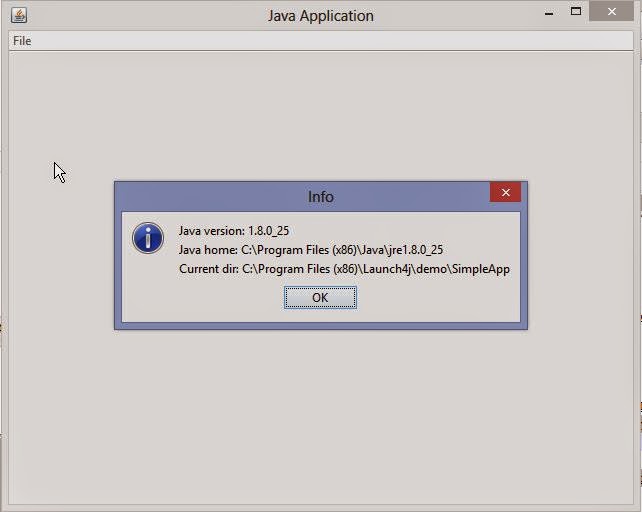The image size is (642, 512).
Task: Click the Java icon in the title bar
Action: pyautogui.click(x=19, y=15)
